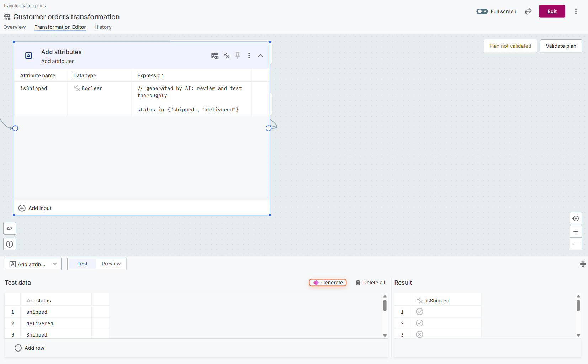Viewport: 588px width, 364px height.
Task: Collapse the Add attributes node with the chevron
Action: coord(260,56)
